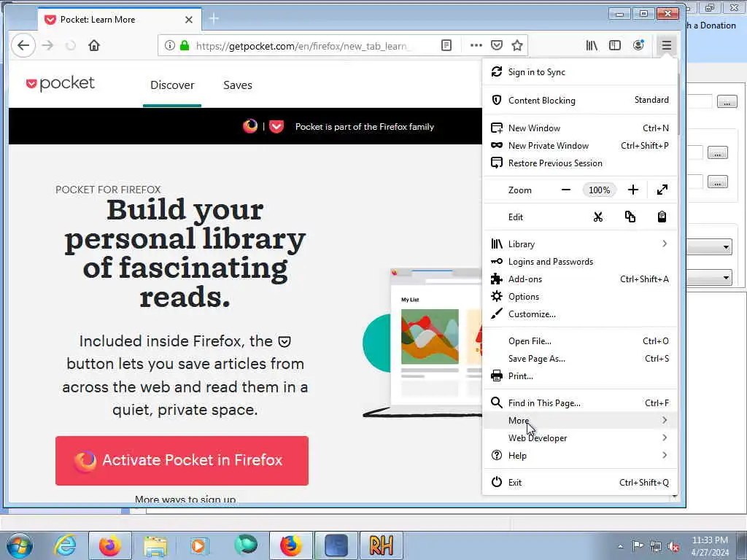
Task: Open Options from the menu
Action: tap(579, 297)
